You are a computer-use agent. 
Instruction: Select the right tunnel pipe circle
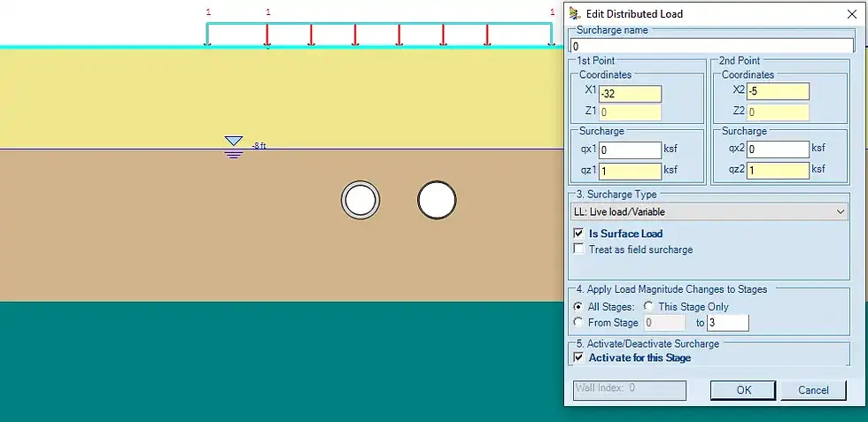[x=437, y=200]
